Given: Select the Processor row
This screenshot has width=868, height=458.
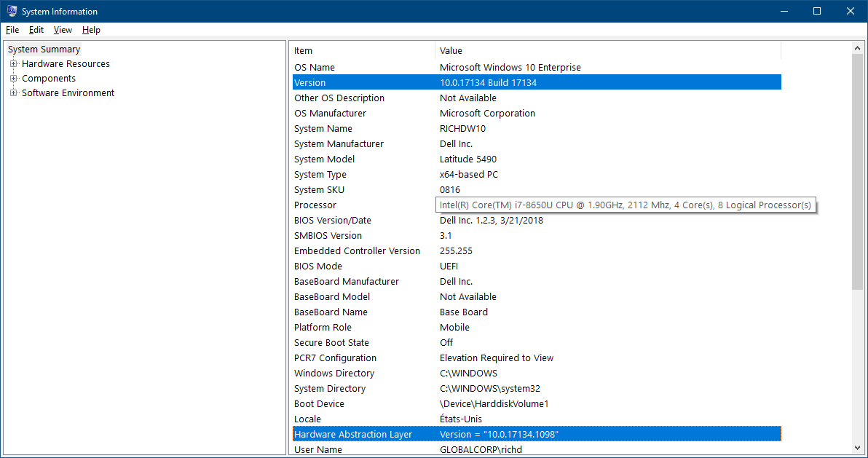Looking at the screenshot, I should (537, 205).
